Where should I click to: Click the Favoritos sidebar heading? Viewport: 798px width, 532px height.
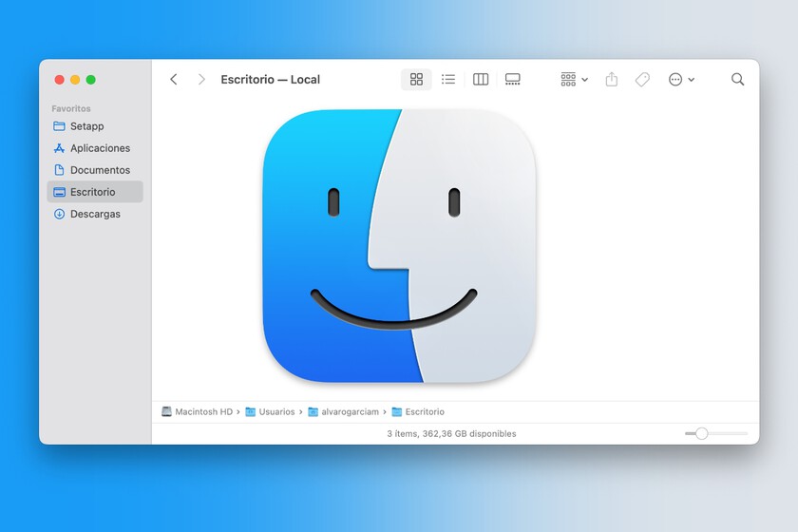point(71,108)
